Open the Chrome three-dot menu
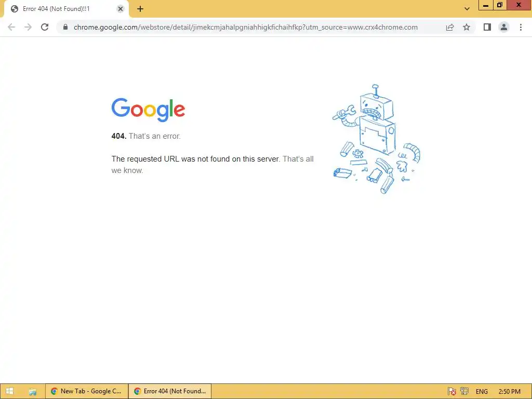Screen dimensions: 532x399 point(521,27)
